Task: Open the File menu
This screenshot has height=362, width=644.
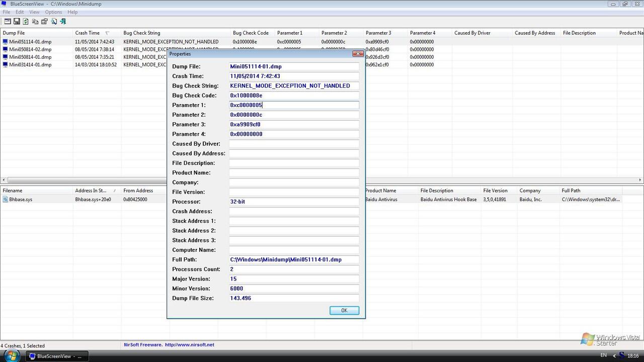Action: (7, 12)
